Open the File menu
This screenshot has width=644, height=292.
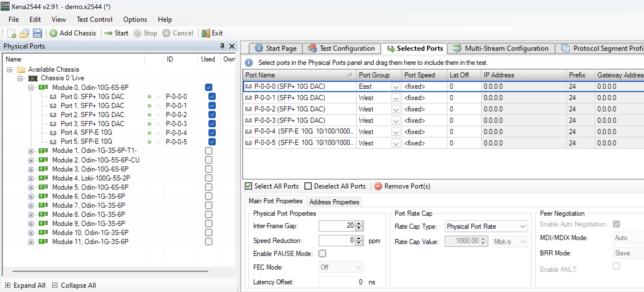tap(14, 20)
